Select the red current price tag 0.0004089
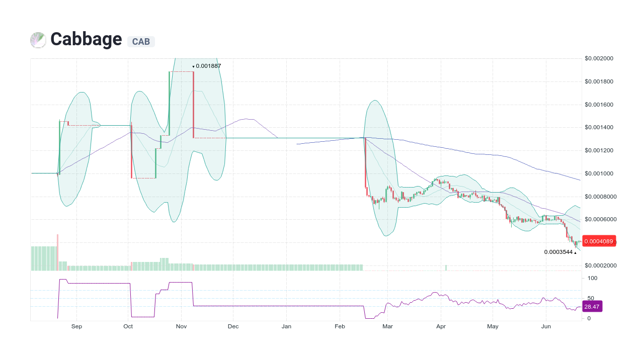This screenshot has width=644, height=362. pos(599,241)
